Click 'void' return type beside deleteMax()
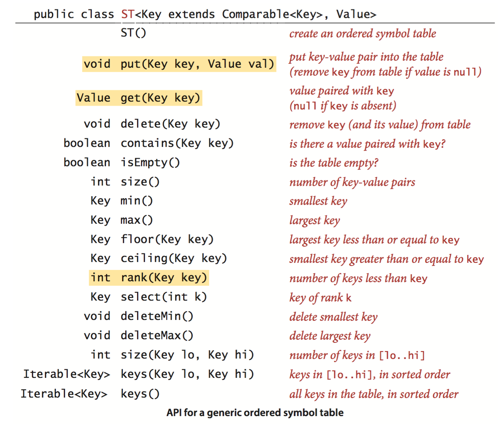The height and width of the screenshot is (424, 504). tap(97, 335)
